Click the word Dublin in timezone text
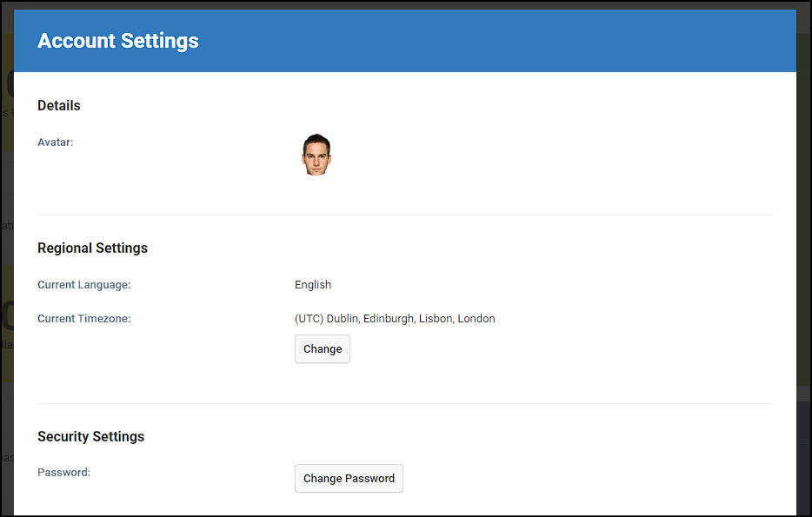The image size is (812, 517). point(343,319)
